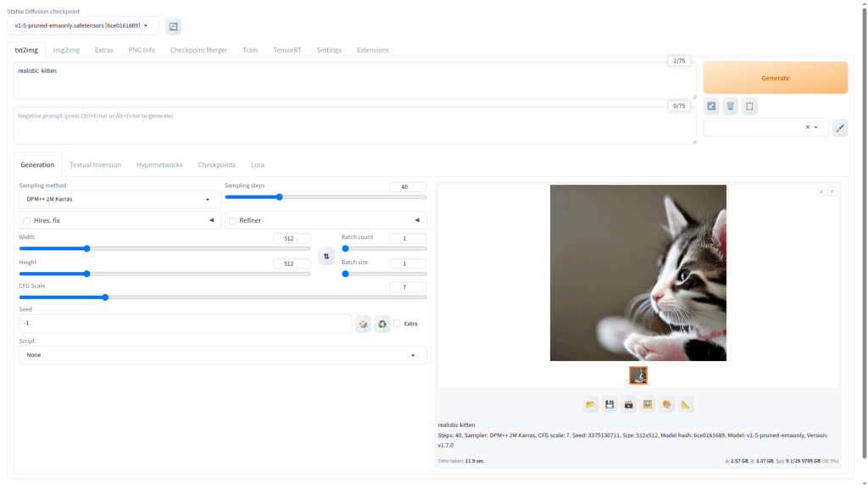Send image to inpaint with palette icon
Screen dimensions: 868x488
coord(667,404)
